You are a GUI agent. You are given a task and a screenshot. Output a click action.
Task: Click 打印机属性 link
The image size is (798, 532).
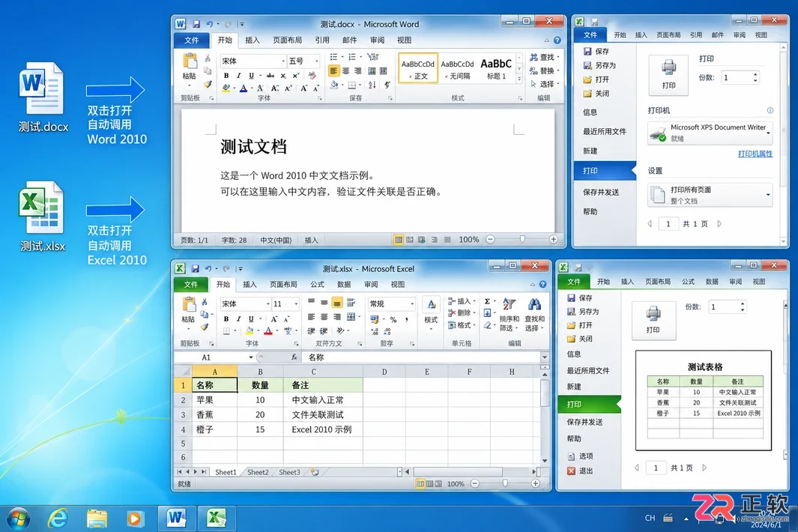[755, 154]
